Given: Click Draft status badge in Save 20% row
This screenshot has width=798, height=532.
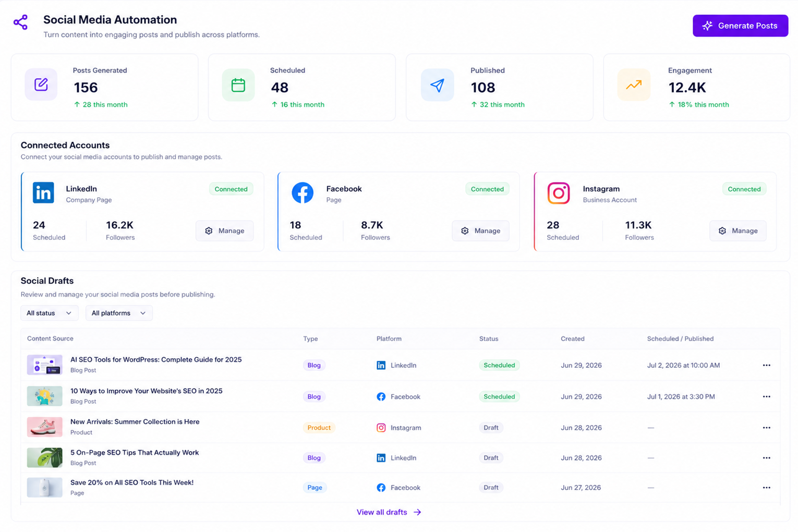Looking at the screenshot, I should (491, 488).
